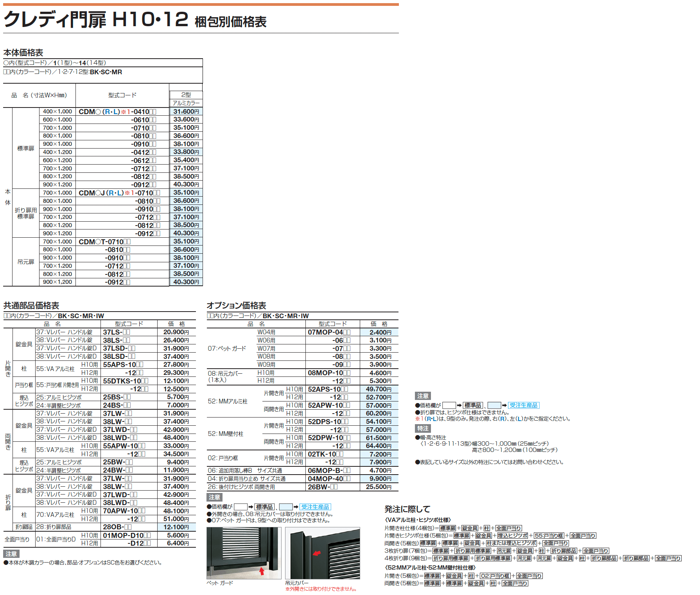700x595 pixels.
Task: Click the red arrow in the ペットガード photo
Action: (262, 571)
